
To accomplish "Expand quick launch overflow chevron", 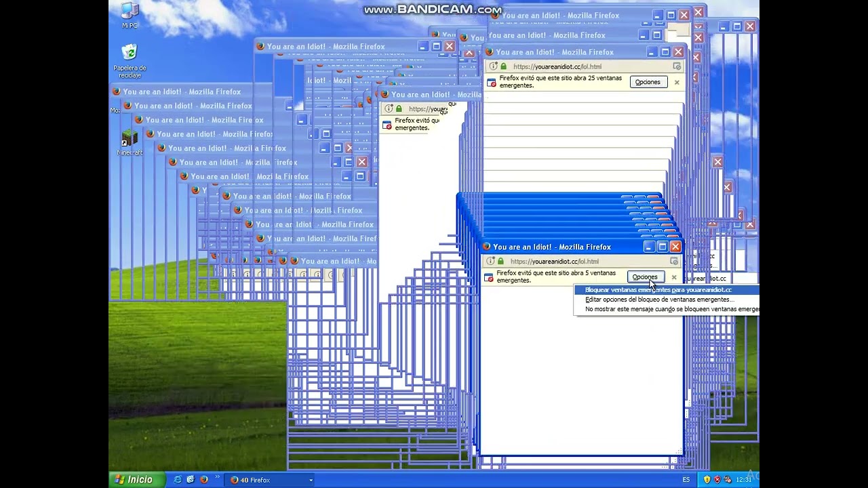I will tap(218, 476).
